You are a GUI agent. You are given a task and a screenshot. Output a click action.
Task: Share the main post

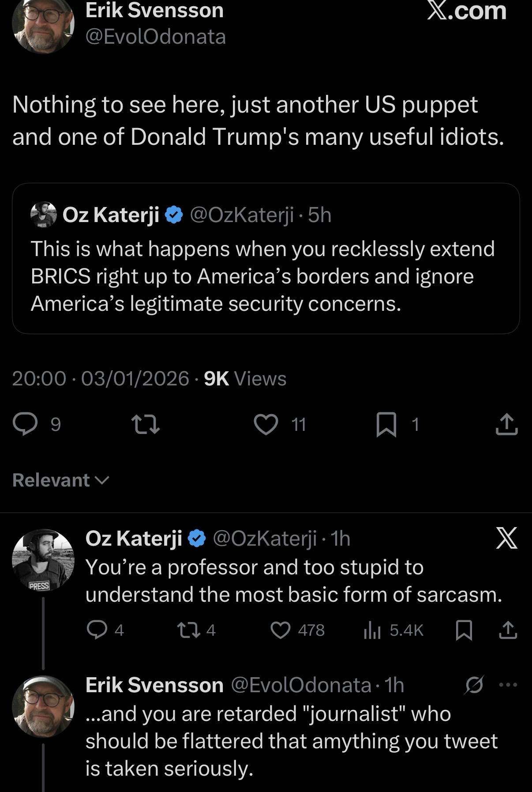[x=506, y=424]
